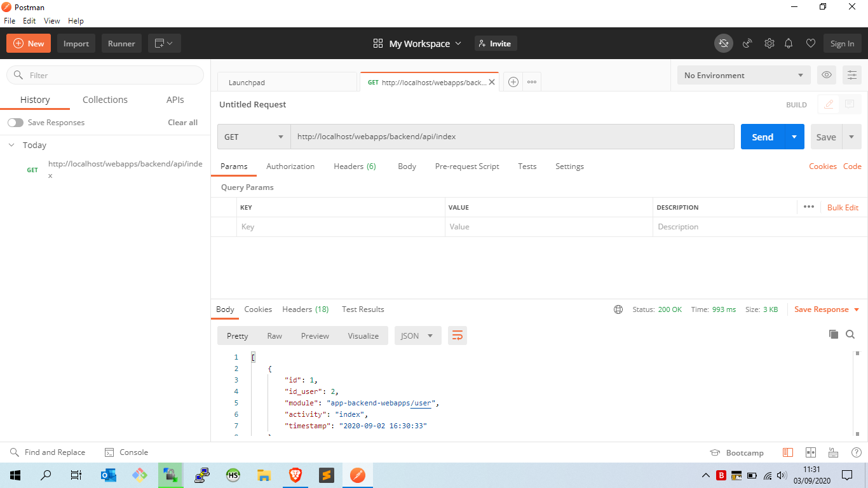Screen dimensions: 868x488
Task: Open the Console from status bar
Action: [x=126, y=452]
